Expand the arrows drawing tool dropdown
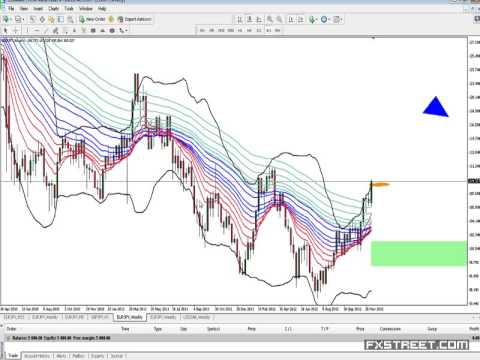The image size is (480, 360). point(123,30)
